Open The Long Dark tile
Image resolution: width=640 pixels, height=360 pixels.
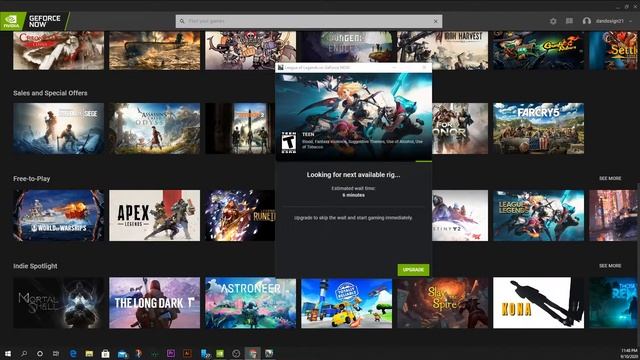pyautogui.click(x=155, y=303)
